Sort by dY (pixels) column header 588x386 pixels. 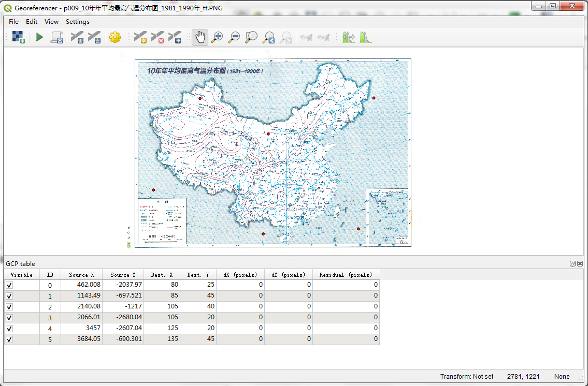[x=289, y=275]
